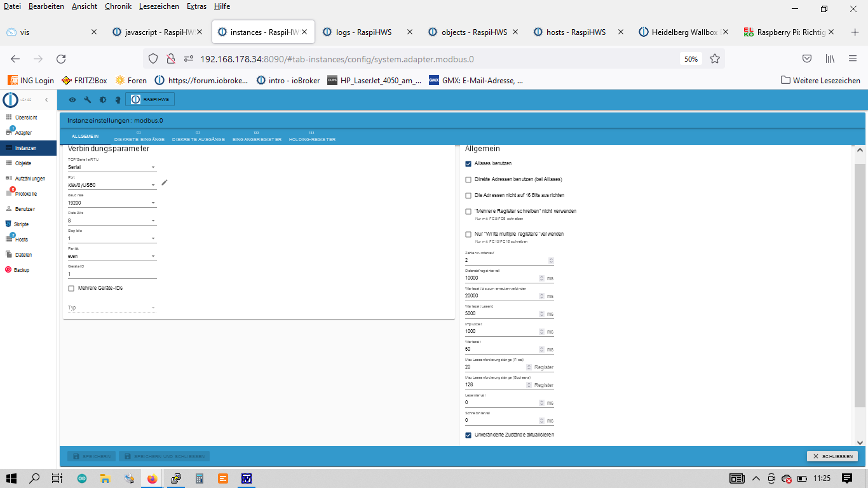
Task: Click the Speichern button
Action: click(x=92, y=456)
